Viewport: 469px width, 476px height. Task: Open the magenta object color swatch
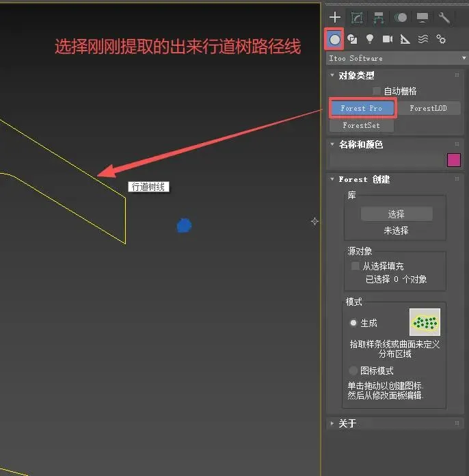pos(454,160)
